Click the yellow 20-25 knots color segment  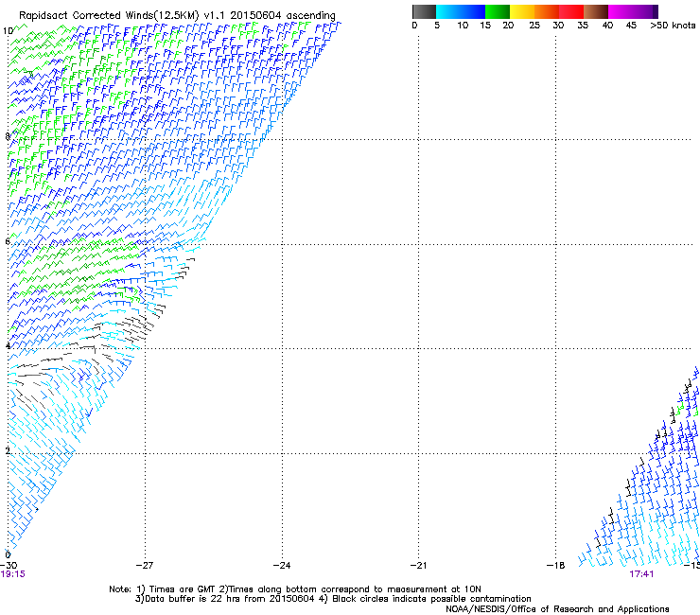pyautogui.click(x=522, y=11)
